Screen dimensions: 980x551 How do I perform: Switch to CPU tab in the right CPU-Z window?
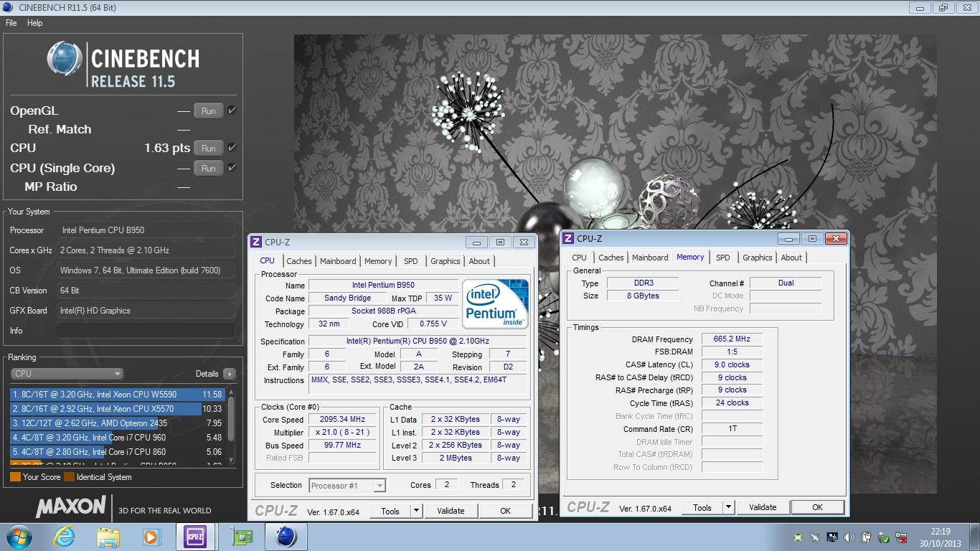click(x=579, y=258)
